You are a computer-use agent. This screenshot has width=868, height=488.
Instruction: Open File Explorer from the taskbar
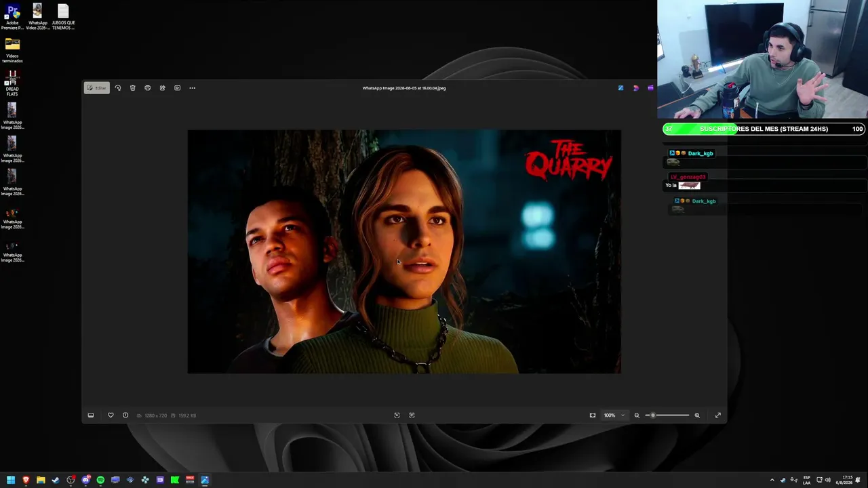(x=41, y=481)
